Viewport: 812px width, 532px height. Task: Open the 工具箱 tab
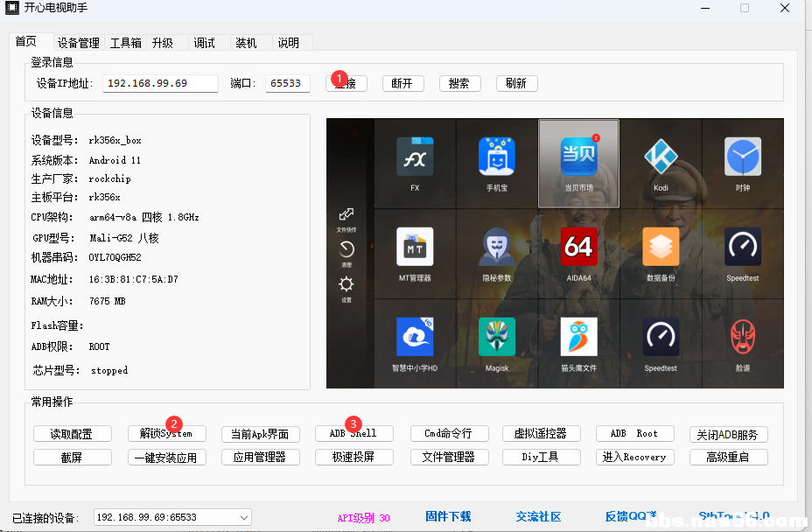pyautogui.click(x=126, y=43)
